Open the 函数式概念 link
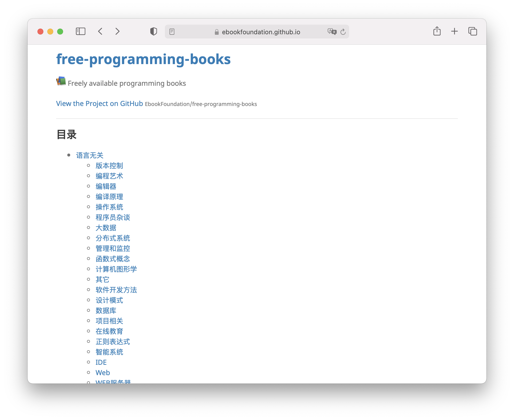This screenshot has width=514, height=420. tap(113, 259)
